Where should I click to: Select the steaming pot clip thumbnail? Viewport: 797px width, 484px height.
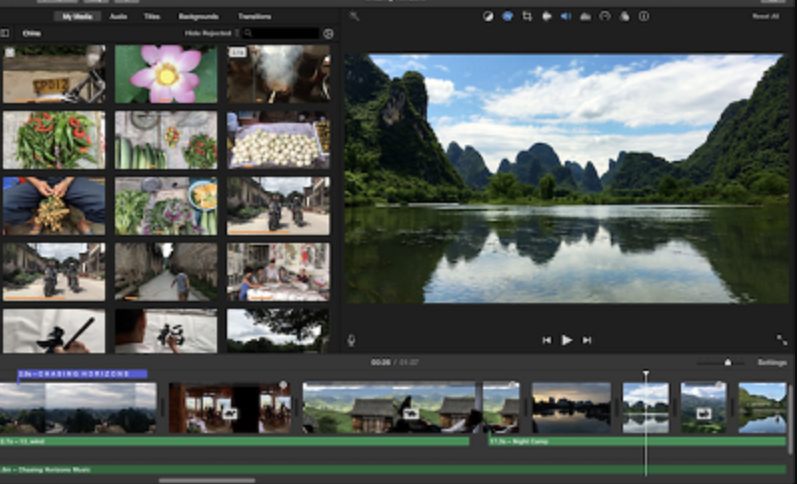(x=279, y=74)
